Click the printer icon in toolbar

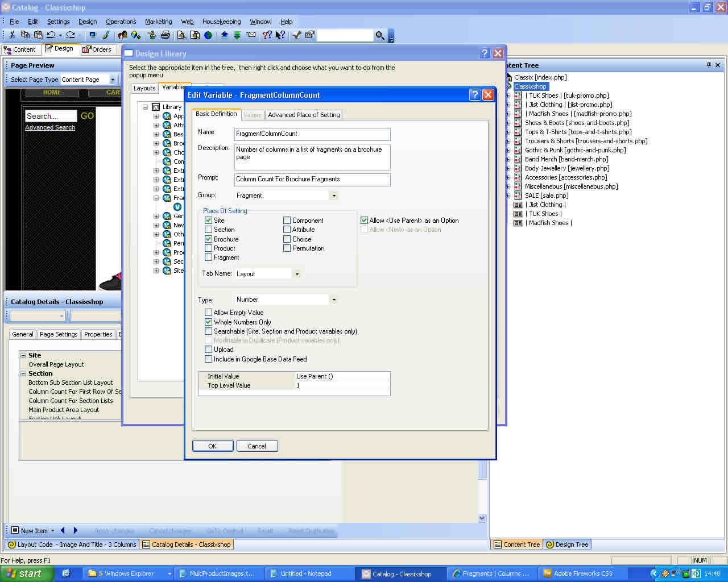pyautogui.click(x=166, y=35)
